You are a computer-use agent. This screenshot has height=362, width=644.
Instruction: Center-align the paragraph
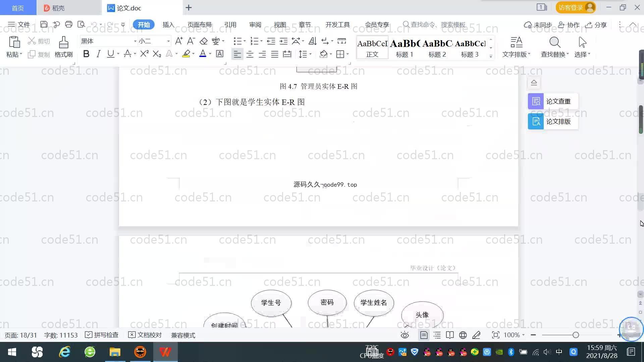[x=250, y=54]
